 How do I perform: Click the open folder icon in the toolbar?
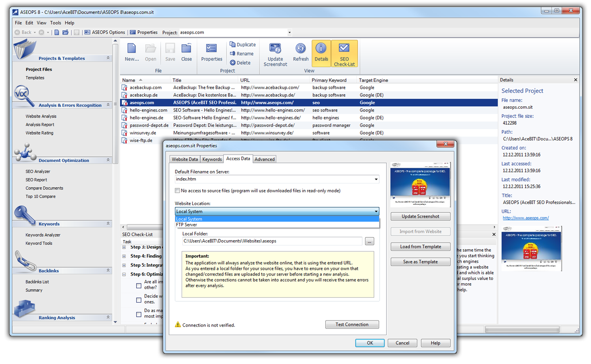coord(66,32)
